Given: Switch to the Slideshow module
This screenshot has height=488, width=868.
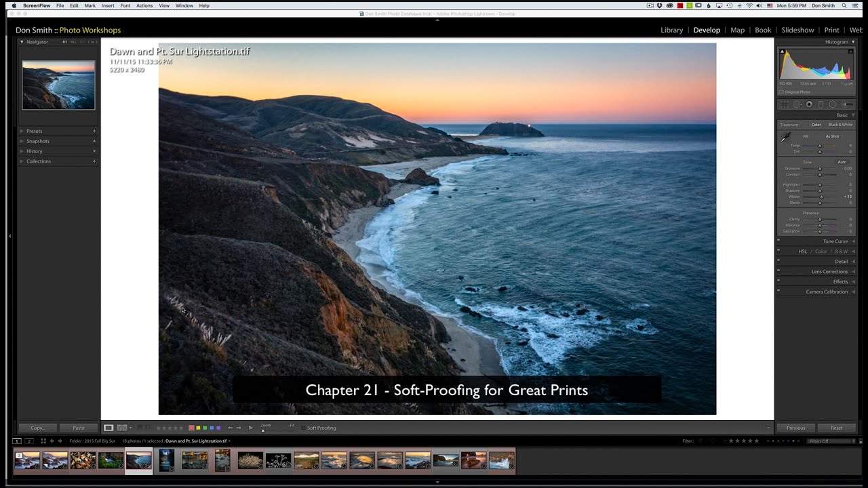Looking at the screenshot, I should pyautogui.click(x=797, y=30).
